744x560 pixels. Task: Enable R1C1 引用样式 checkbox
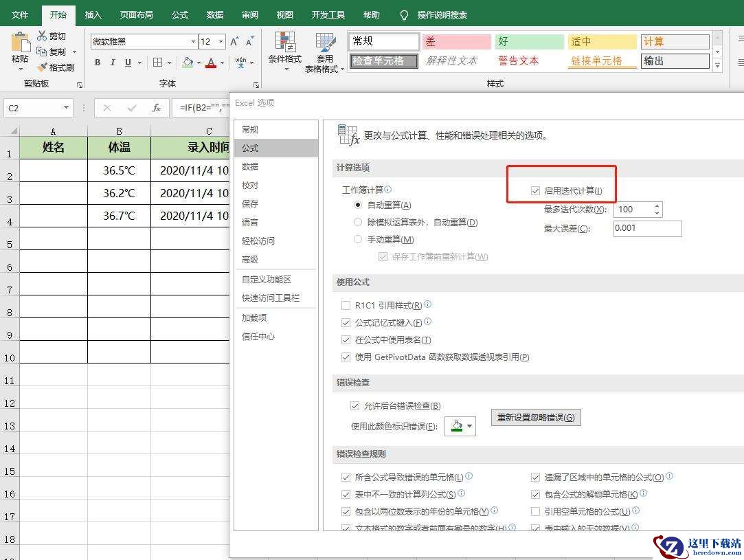346,306
